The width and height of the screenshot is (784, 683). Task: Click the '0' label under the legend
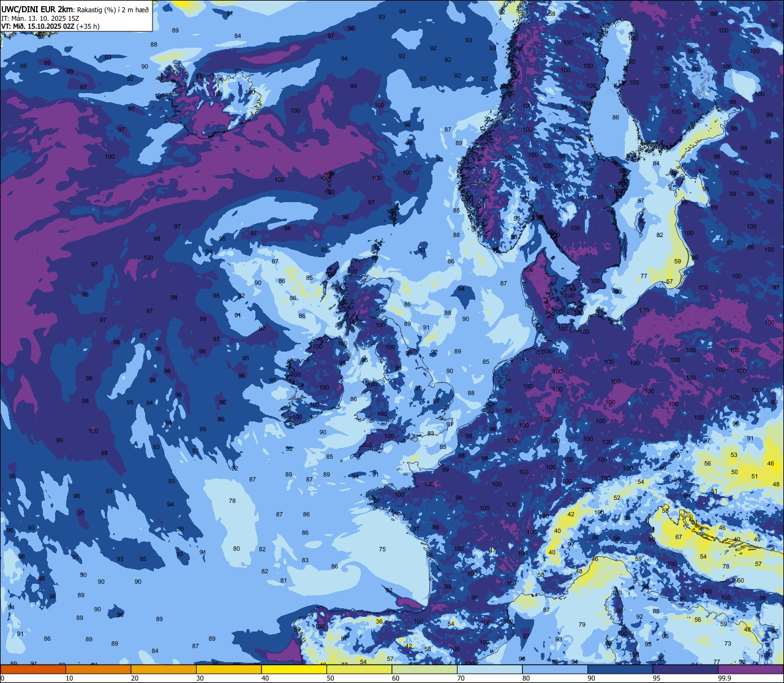2,678
